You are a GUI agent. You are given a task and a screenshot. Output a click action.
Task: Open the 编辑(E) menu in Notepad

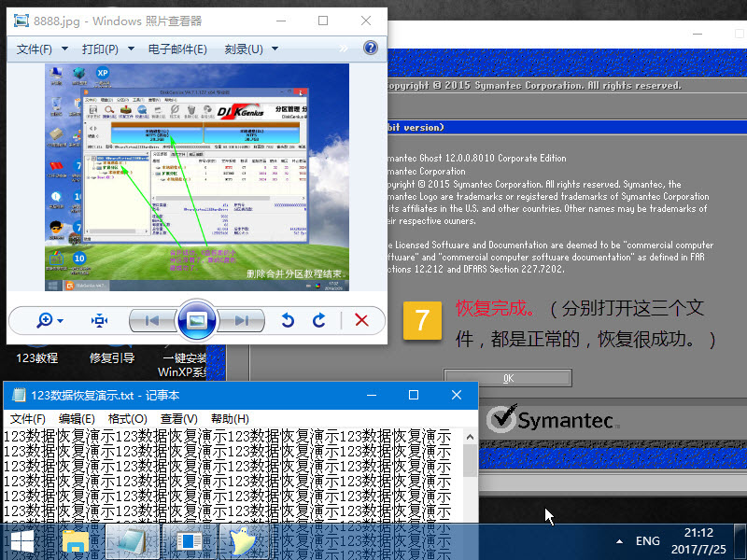pos(77,419)
